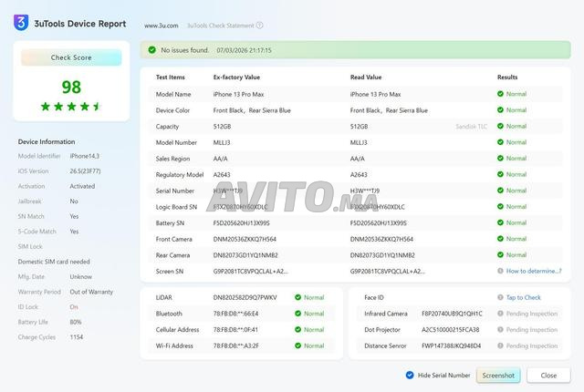Toggle the Hide Serial Number checkbox
Screen dimensions: 584x392
[x=410, y=375]
